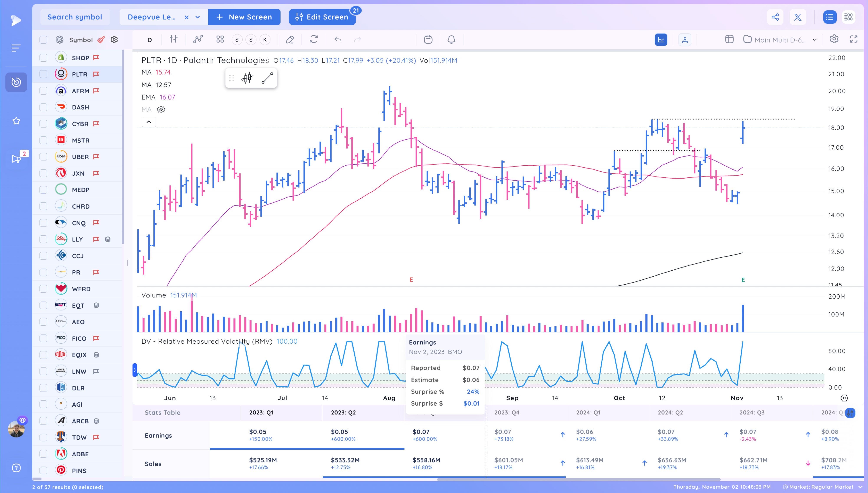Image resolution: width=868 pixels, height=493 pixels.
Task: Clear flags with the red brush icon
Action: (101, 40)
